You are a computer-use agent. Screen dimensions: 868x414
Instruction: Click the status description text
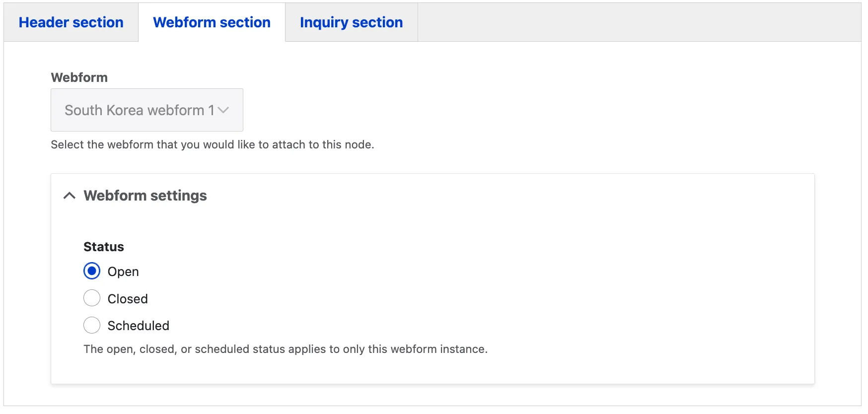[x=286, y=349]
